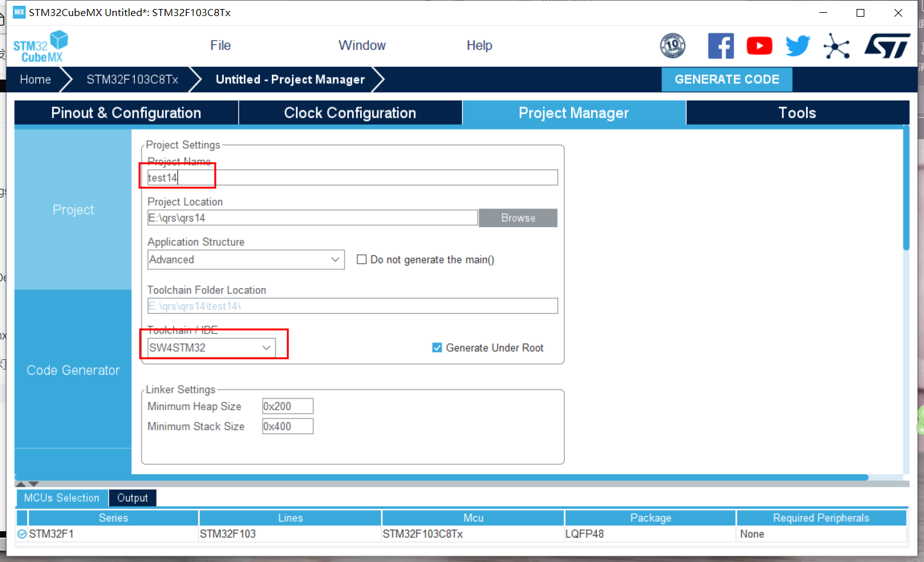Select STM32F103C8Tx cell in Mcu column

[x=473, y=534]
